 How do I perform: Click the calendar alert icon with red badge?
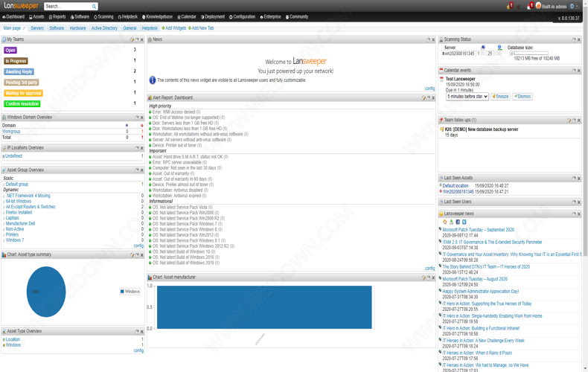pyautogui.click(x=530, y=6)
